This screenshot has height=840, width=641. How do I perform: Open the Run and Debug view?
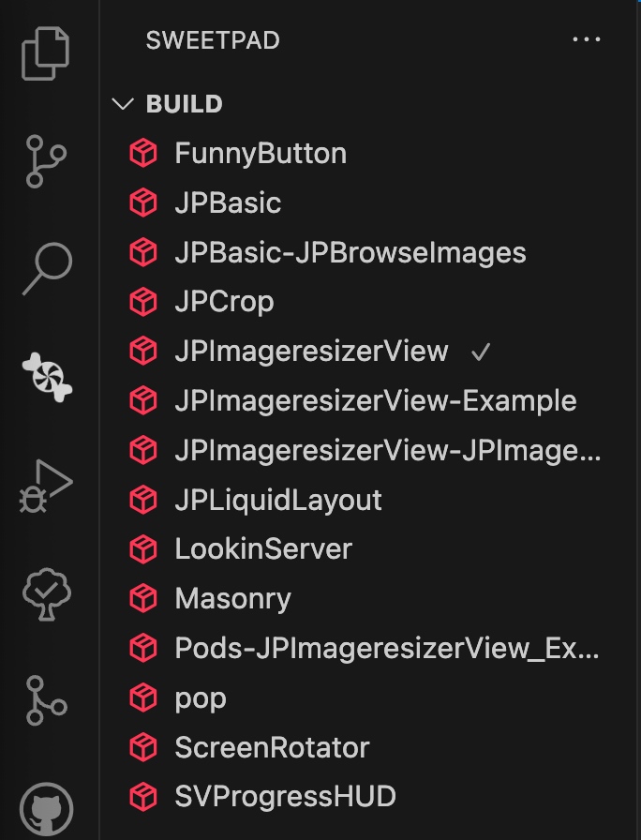47,486
